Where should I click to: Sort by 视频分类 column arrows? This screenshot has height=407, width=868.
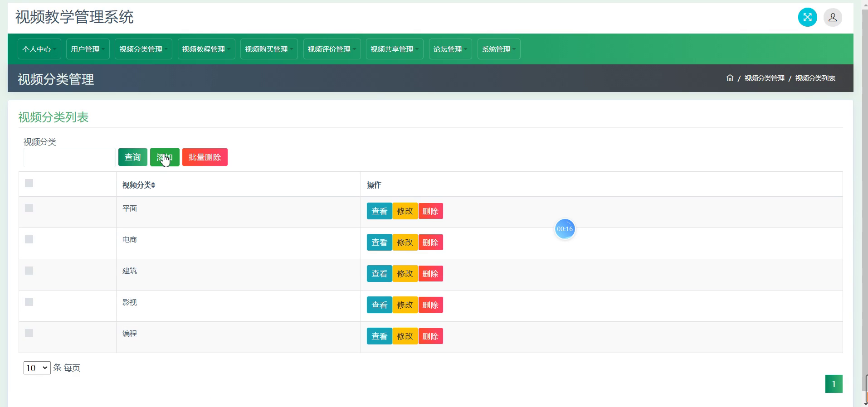tap(153, 185)
